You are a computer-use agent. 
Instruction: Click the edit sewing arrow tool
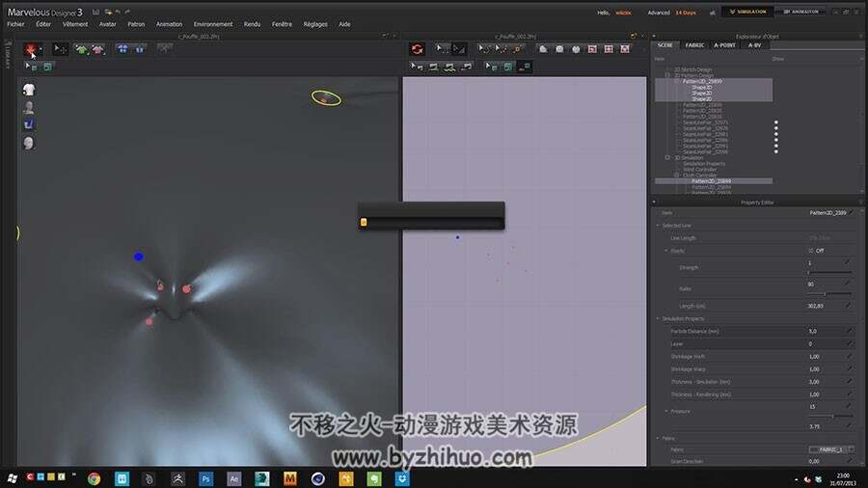point(417,67)
